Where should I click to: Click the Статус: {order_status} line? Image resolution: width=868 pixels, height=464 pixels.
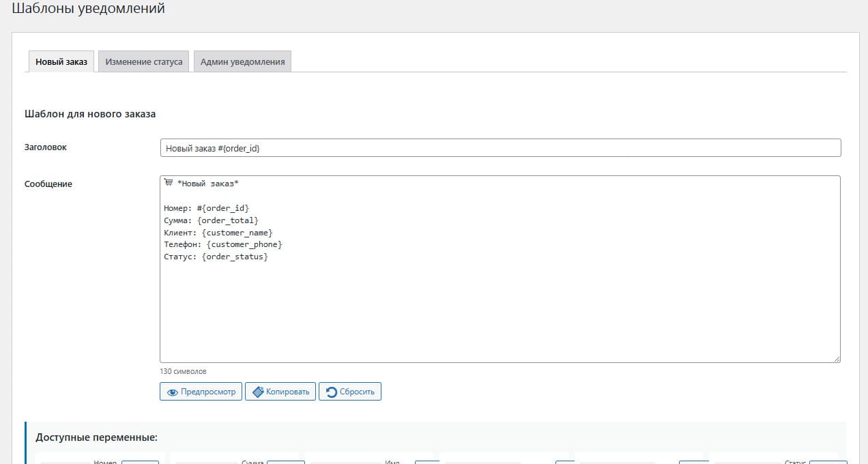click(216, 257)
